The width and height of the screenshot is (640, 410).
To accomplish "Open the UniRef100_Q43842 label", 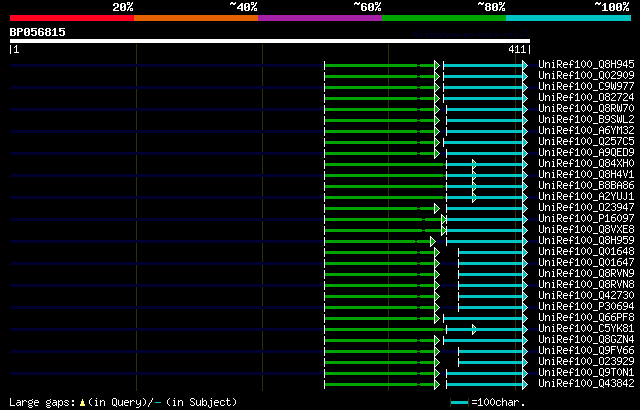I will (x=586, y=384).
